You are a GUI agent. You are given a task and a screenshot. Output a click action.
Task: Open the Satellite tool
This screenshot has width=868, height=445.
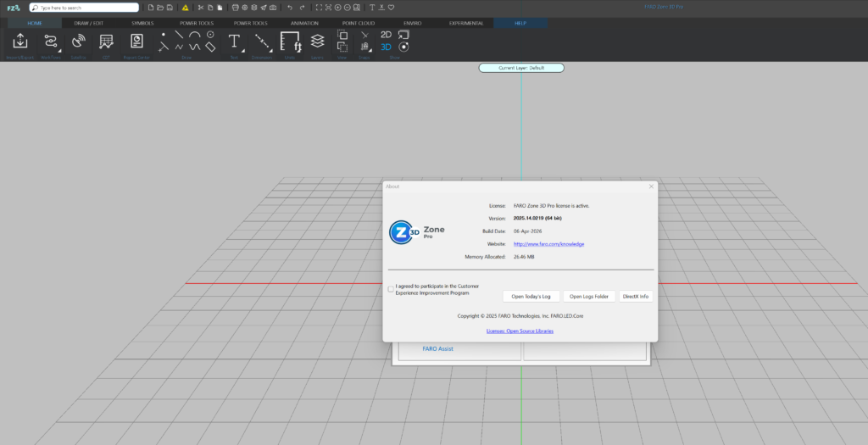[79, 41]
